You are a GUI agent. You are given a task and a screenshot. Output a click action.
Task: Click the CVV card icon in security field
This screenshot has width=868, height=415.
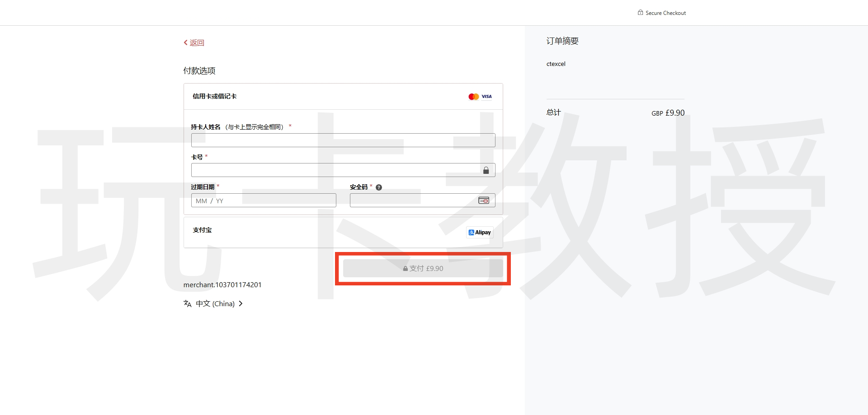pos(483,201)
